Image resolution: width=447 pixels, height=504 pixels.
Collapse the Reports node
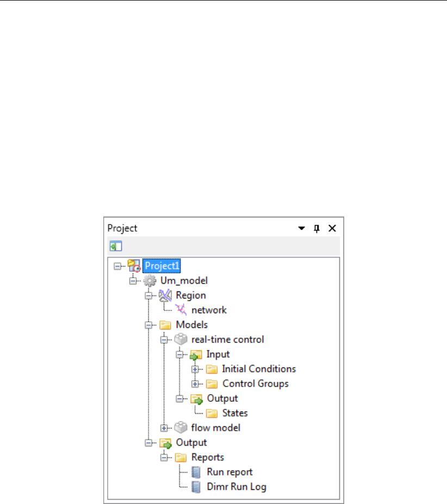click(x=164, y=457)
